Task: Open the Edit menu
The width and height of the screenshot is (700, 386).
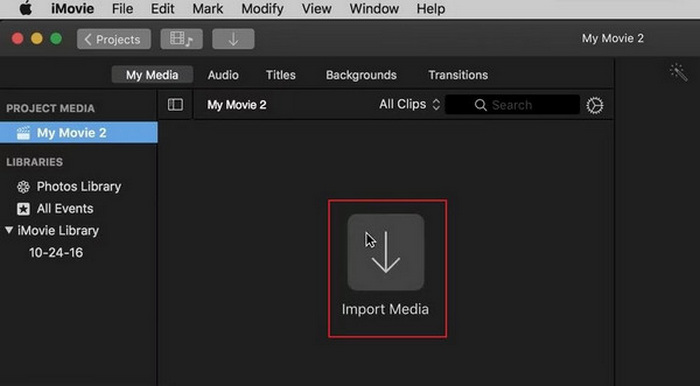Action: pos(162,8)
